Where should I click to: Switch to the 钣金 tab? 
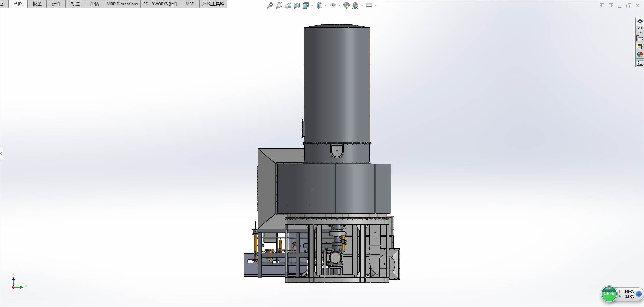point(37,4)
